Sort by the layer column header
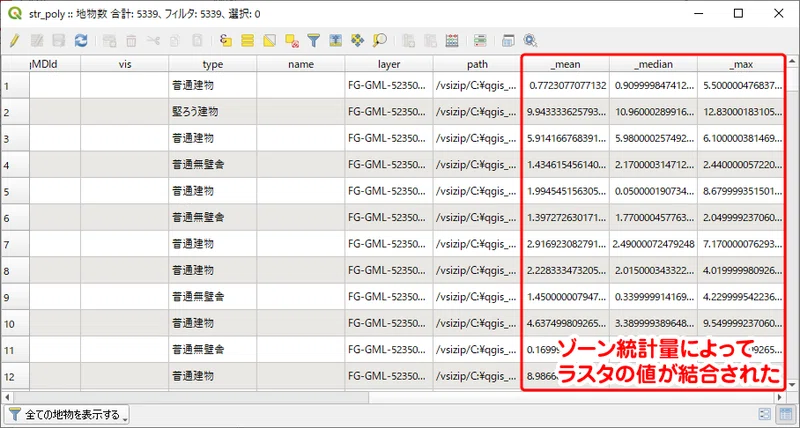Screen dimensions: 800x428 point(389,64)
